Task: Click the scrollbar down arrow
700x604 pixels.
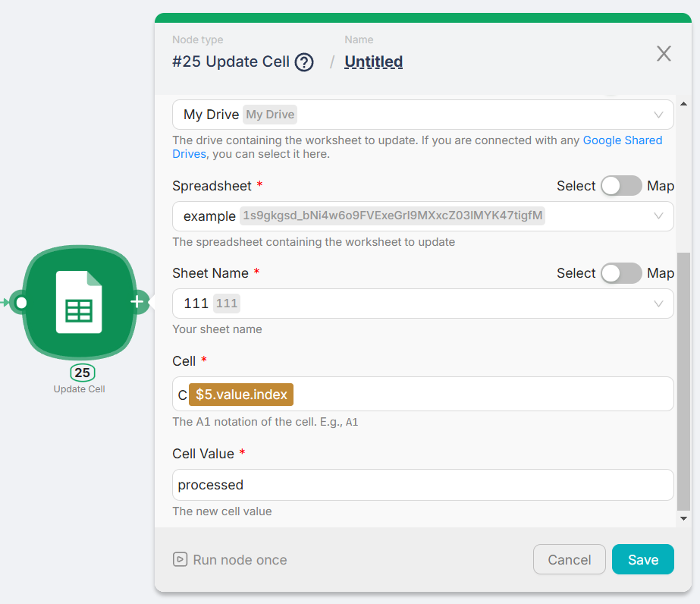Action: [x=683, y=518]
